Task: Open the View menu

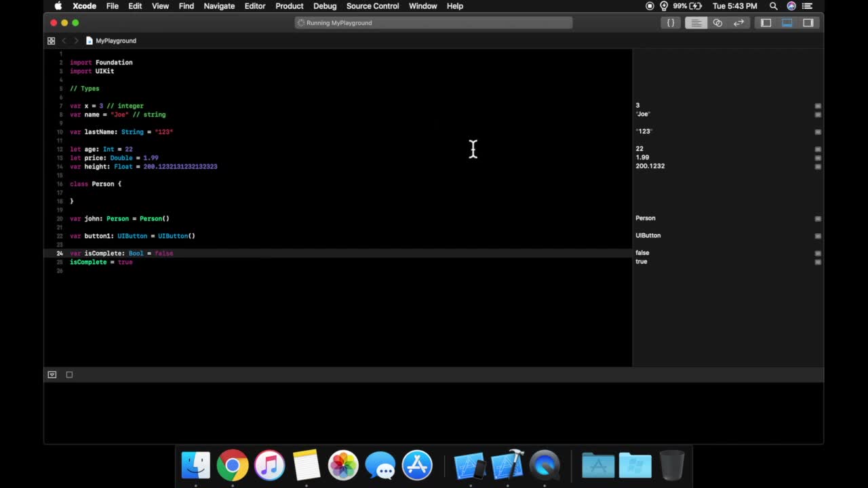Action: click(160, 6)
